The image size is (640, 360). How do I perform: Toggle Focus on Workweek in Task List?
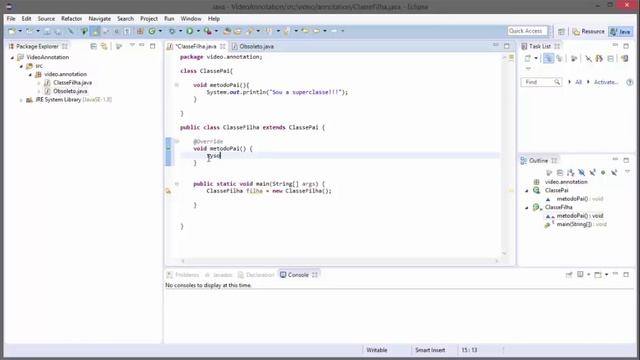574,59
